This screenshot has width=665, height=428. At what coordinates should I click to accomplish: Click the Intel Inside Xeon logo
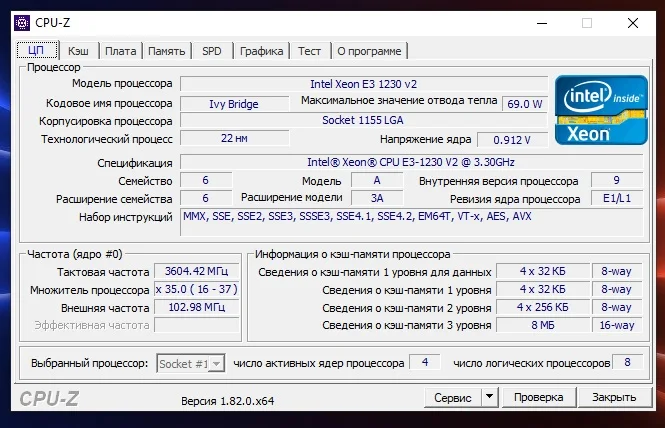pos(601,110)
